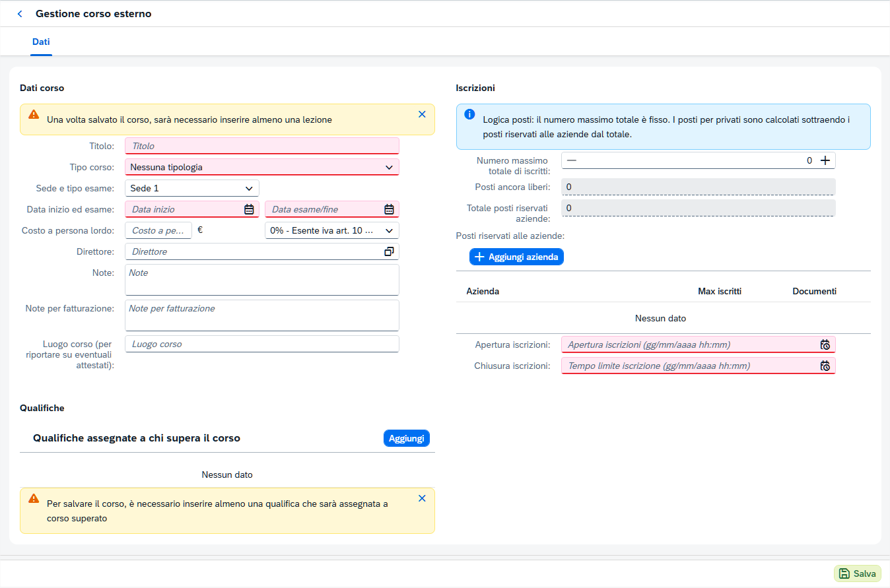
Task: Click the Aggiungi azienda button
Action: 516,257
